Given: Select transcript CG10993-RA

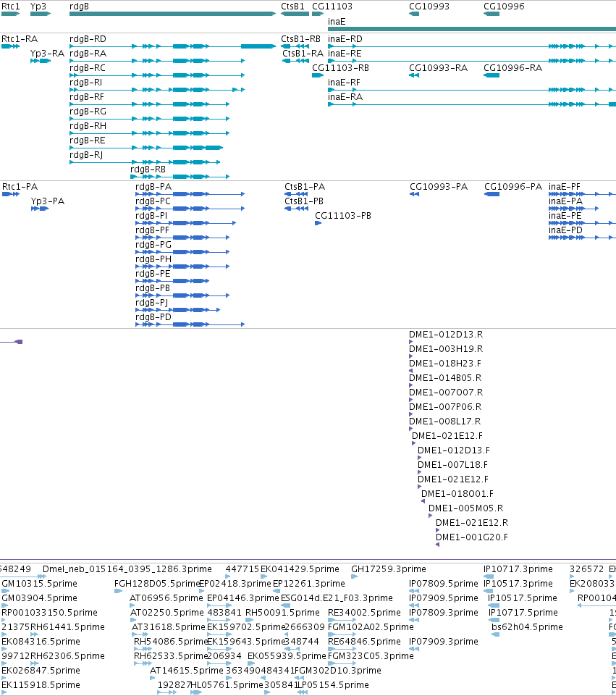Looking at the screenshot, I should pyautogui.click(x=414, y=75).
